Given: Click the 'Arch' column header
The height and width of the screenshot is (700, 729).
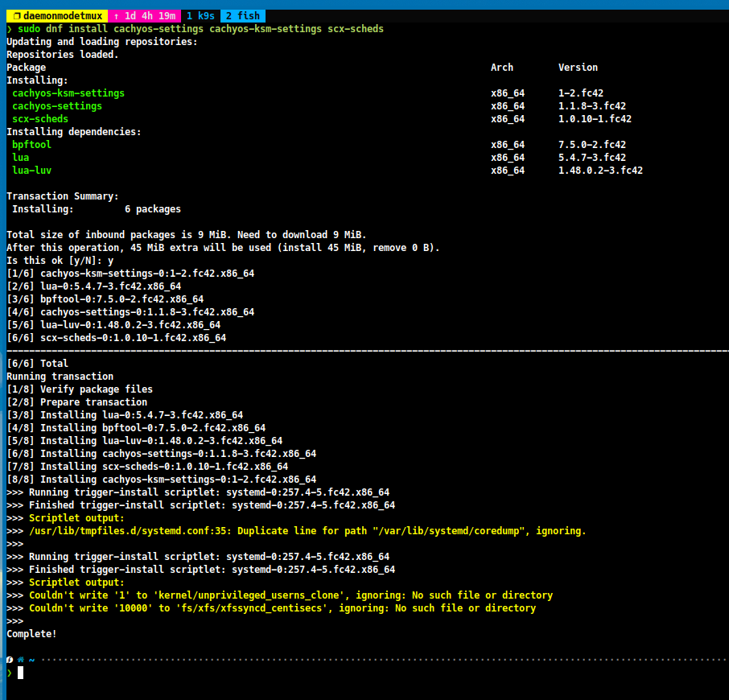Looking at the screenshot, I should 502,68.
